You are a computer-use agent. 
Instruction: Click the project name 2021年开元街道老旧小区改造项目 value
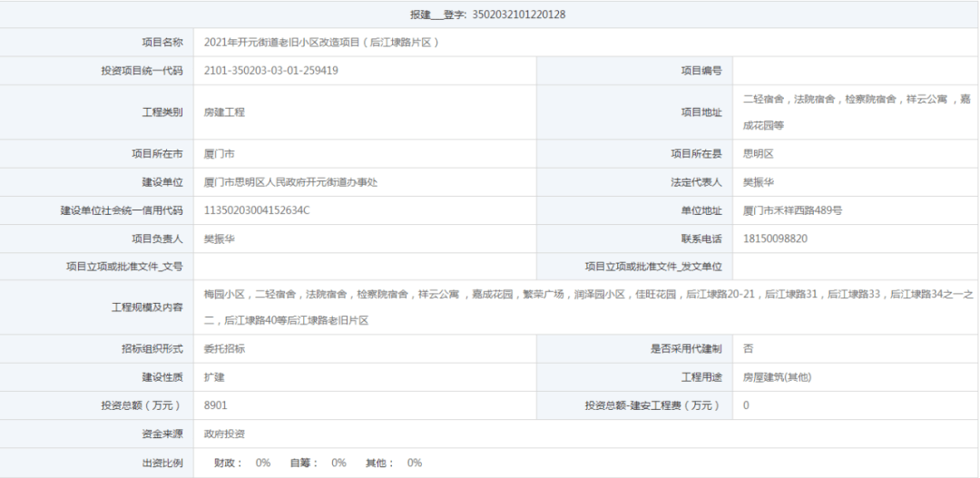(x=321, y=43)
